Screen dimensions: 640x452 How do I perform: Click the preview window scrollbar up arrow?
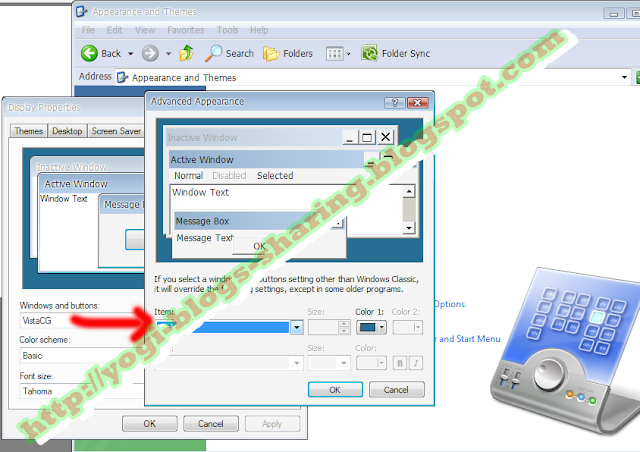pyautogui.click(x=409, y=191)
